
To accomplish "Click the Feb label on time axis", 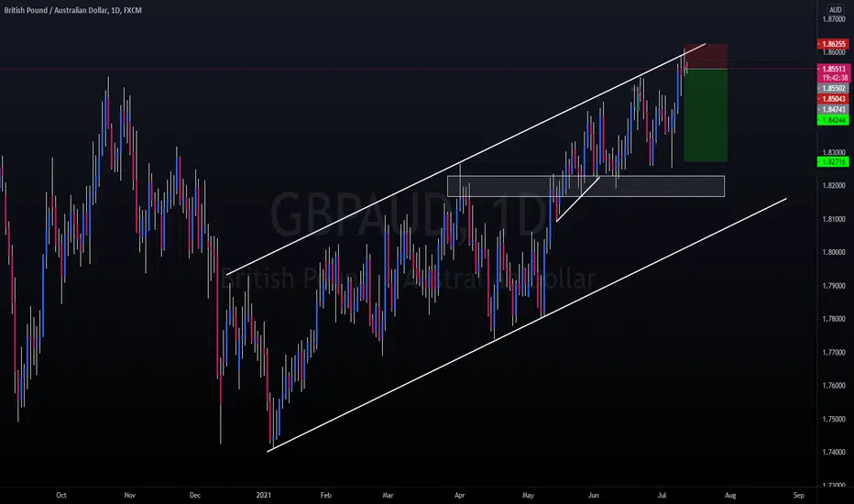I will tap(325, 495).
